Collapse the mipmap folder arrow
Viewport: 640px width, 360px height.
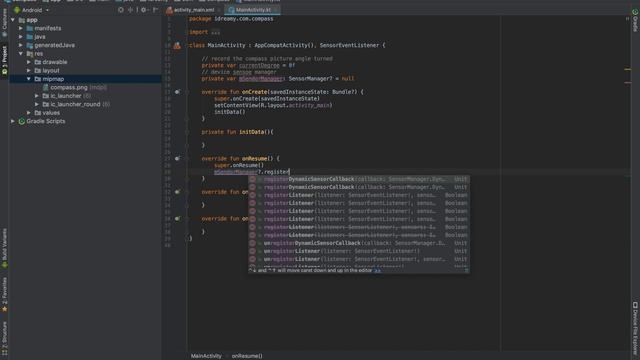[x=29, y=79]
